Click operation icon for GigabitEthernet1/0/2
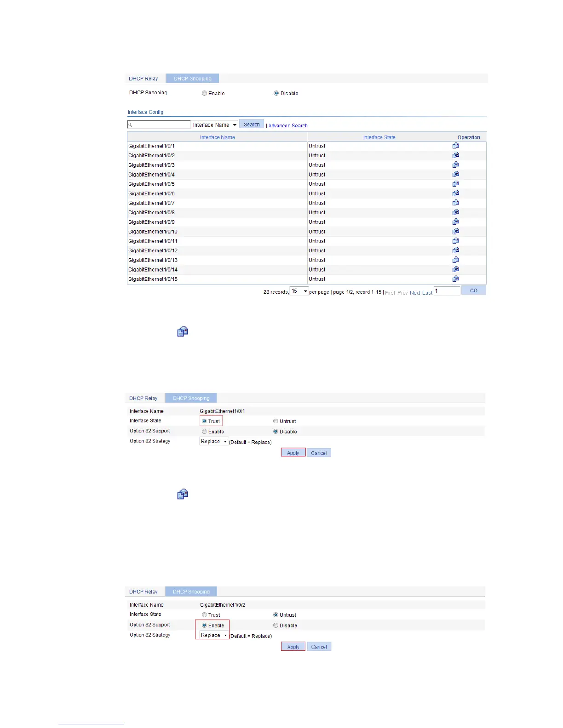The height and width of the screenshot is (728, 563). coord(456,155)
